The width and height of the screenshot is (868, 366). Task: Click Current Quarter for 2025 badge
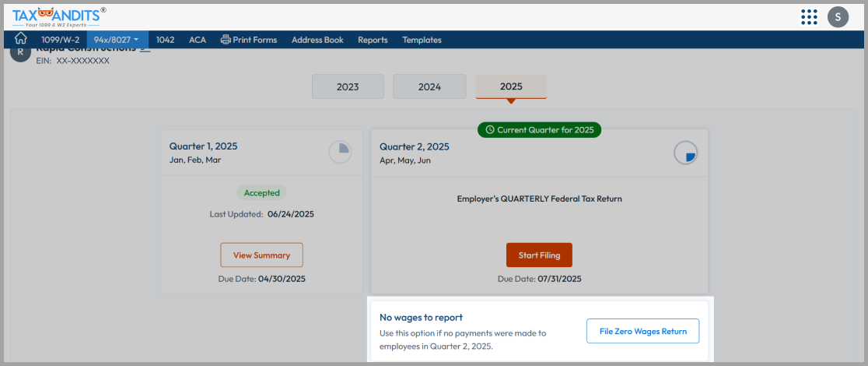[x=539, y=130]
